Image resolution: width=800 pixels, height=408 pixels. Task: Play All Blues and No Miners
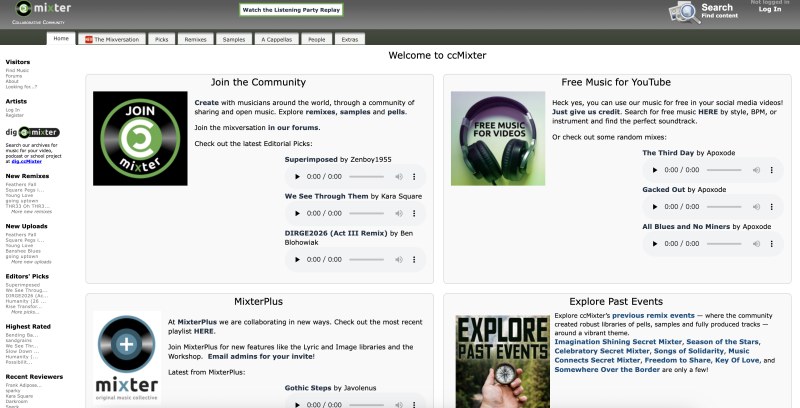(655, 244)
